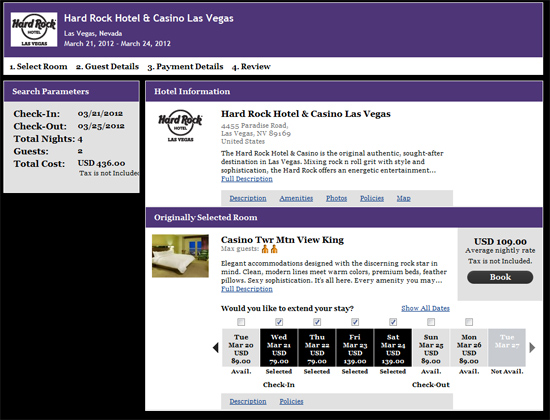This screenshot has width=550, height=420.
Task: Uncheck the Fri Mar 23 checkbox
Action: (355, 322)
